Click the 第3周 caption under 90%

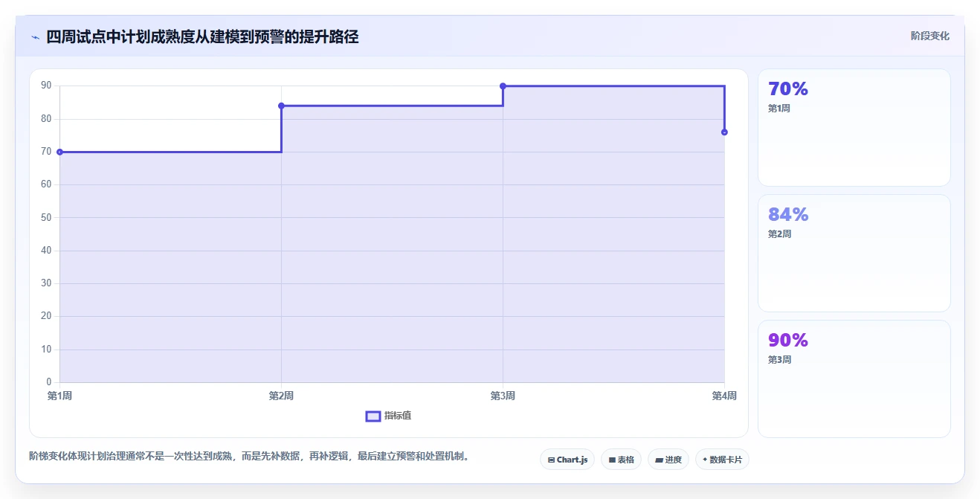779,360
